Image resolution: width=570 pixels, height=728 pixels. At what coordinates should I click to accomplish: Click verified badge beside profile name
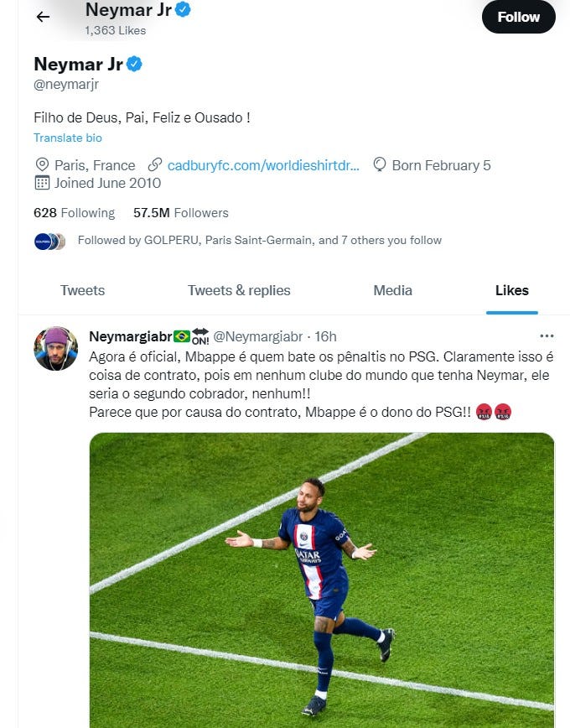pos(133,64)
